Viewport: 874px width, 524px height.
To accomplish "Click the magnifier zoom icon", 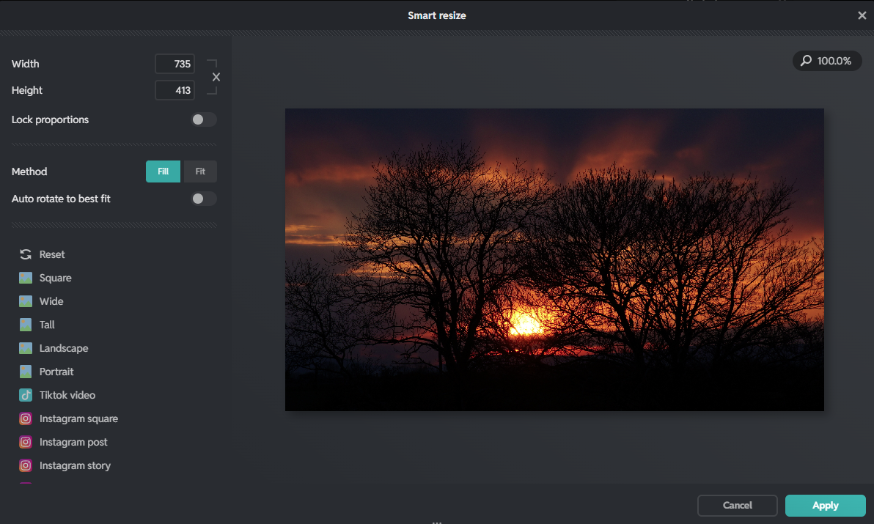I will pos(806,60).
